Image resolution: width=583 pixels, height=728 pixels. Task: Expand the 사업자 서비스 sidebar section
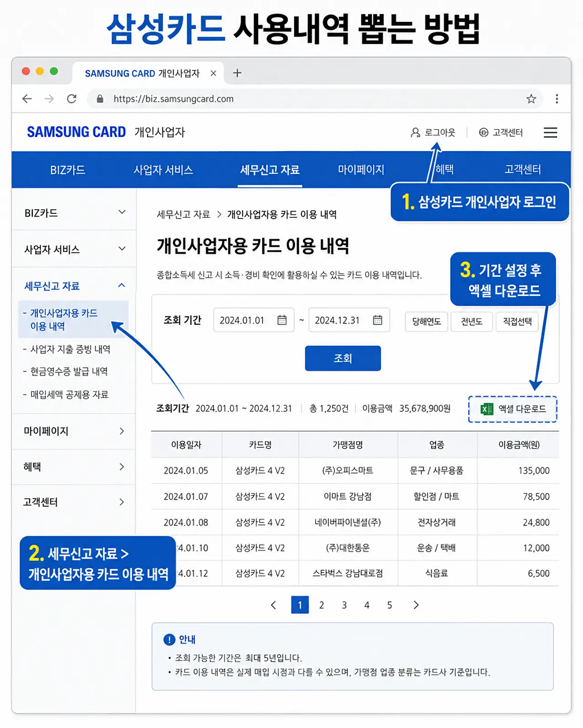pos(74,249)
